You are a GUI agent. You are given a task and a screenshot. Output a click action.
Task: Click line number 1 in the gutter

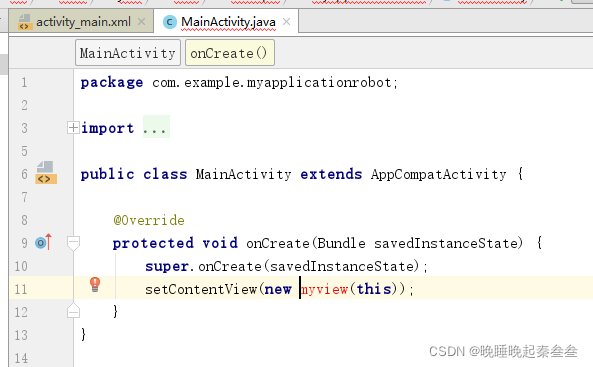click(x=24, y=82)
